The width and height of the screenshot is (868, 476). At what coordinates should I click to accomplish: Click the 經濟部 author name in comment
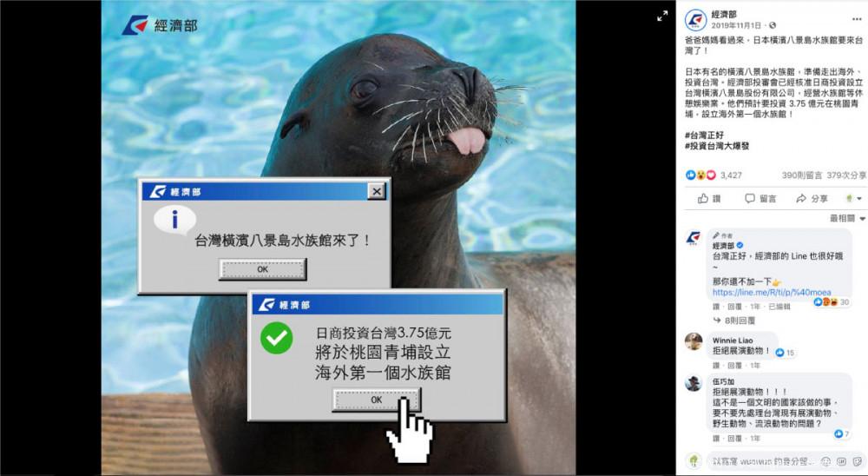(x=724, y=246)
